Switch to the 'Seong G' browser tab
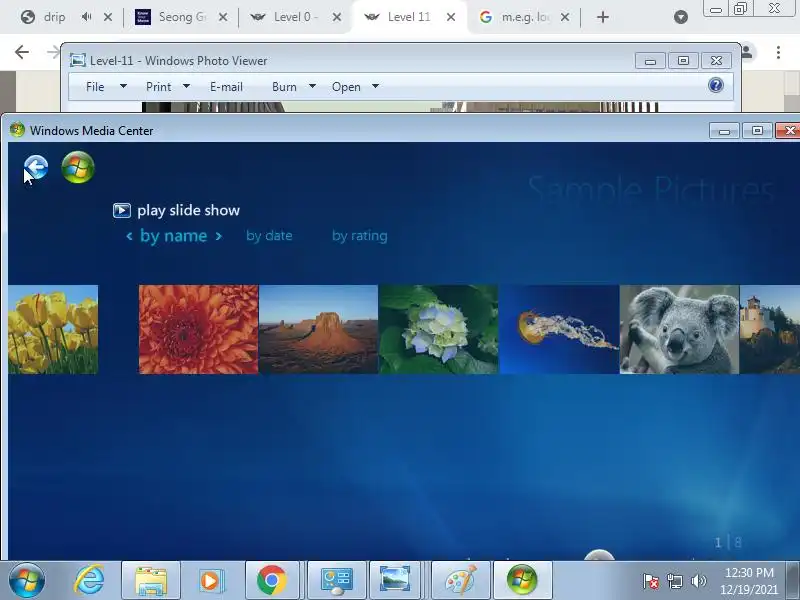The height and width of the screenshot is (600, 800). 182,17
